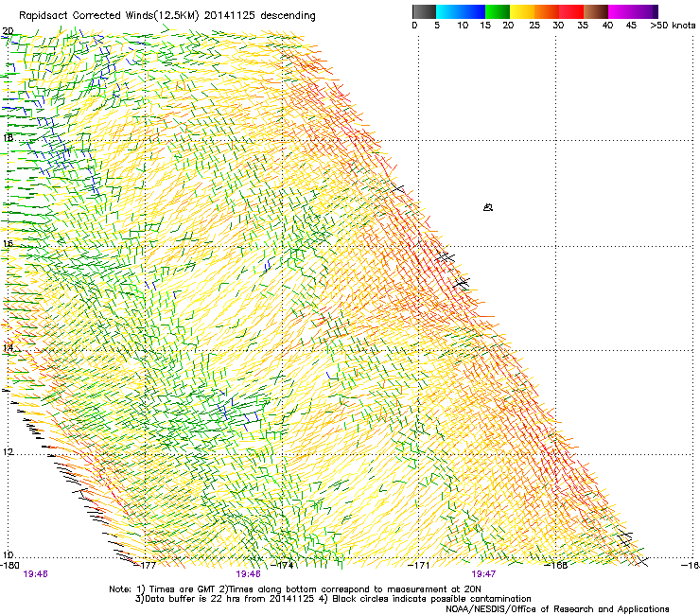Pick the cyan 5-10 knots legend color

pos(447,11)
